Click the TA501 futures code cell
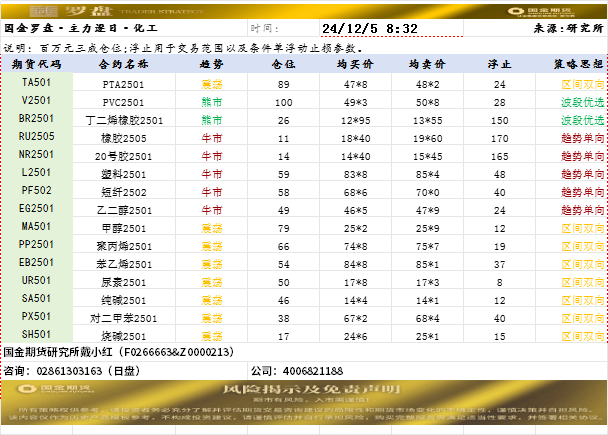608x435 pixels. (36, 82)
